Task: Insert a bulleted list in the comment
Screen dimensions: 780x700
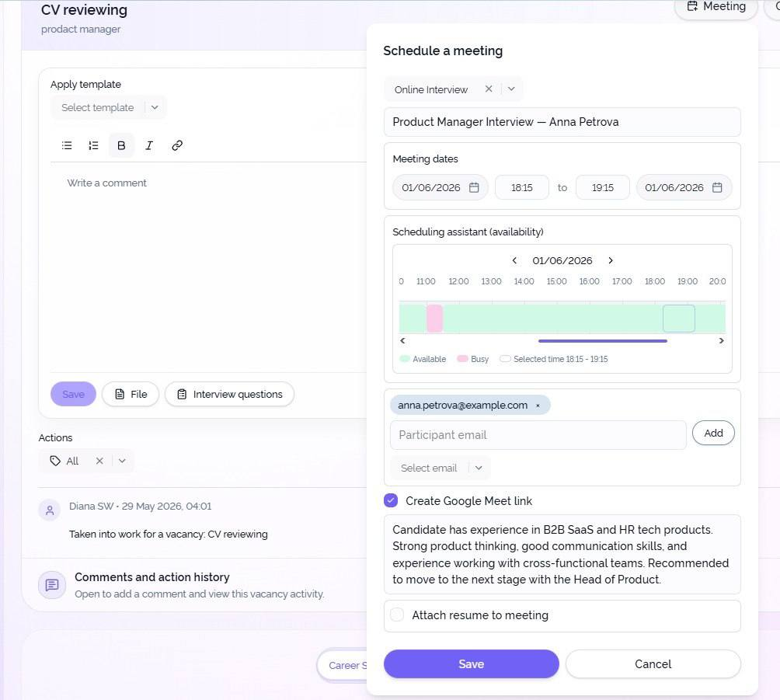Action: pos(67,145)
